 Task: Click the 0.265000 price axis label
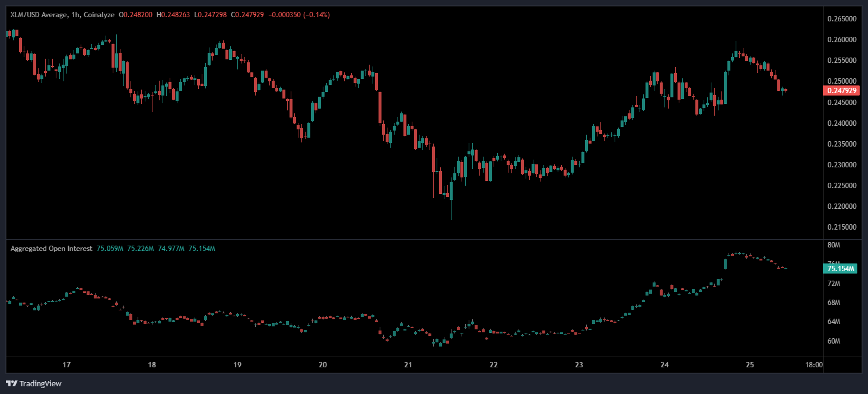(841, 19)
